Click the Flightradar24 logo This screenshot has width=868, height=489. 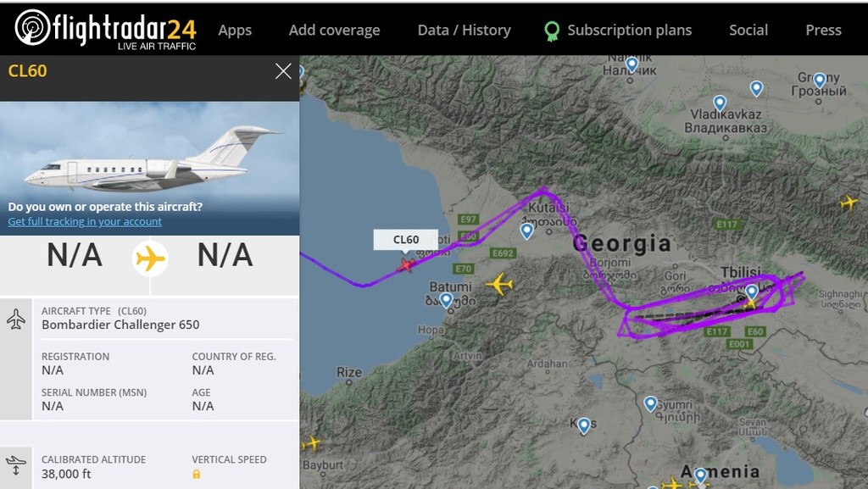click(x=105, y=31)
